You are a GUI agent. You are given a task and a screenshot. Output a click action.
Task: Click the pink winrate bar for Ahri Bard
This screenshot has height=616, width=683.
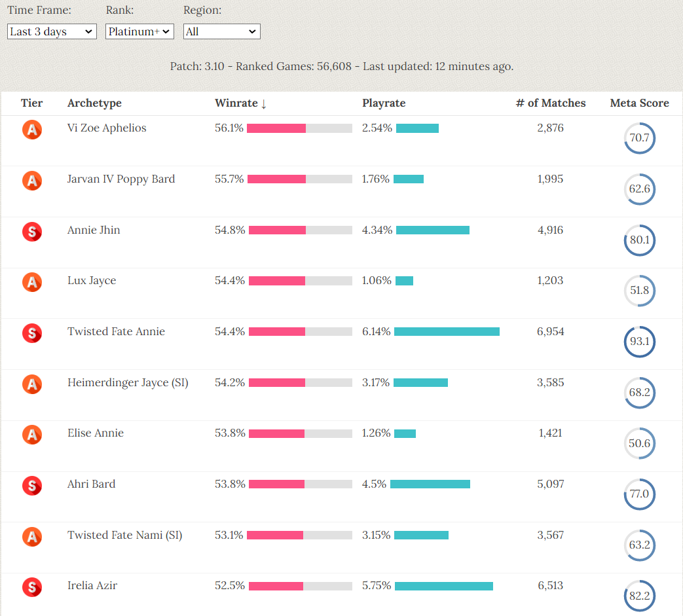click(x=276, y=484)
